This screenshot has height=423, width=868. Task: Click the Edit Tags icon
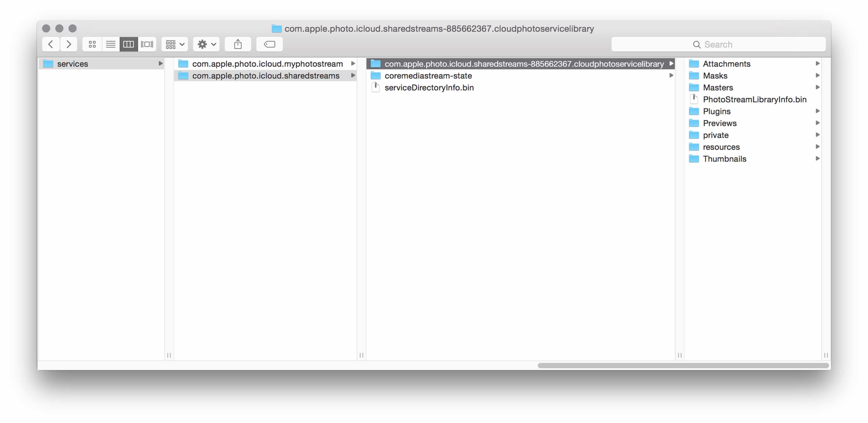coord(269,44)
